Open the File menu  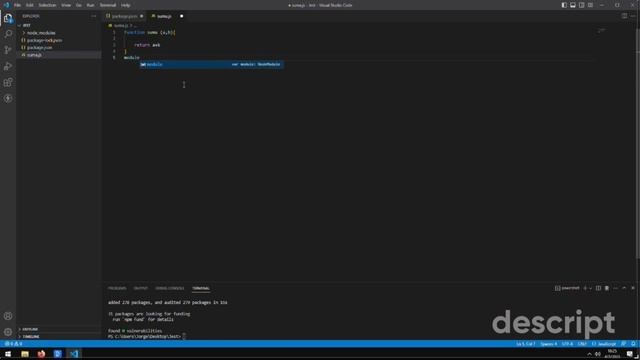click(x=17, y=5)
